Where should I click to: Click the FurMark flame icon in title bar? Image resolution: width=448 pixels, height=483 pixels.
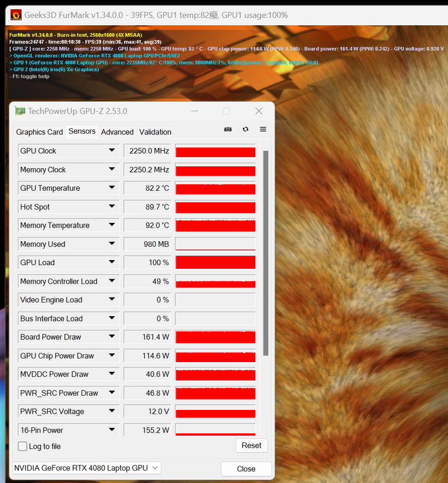click(16, 15)
